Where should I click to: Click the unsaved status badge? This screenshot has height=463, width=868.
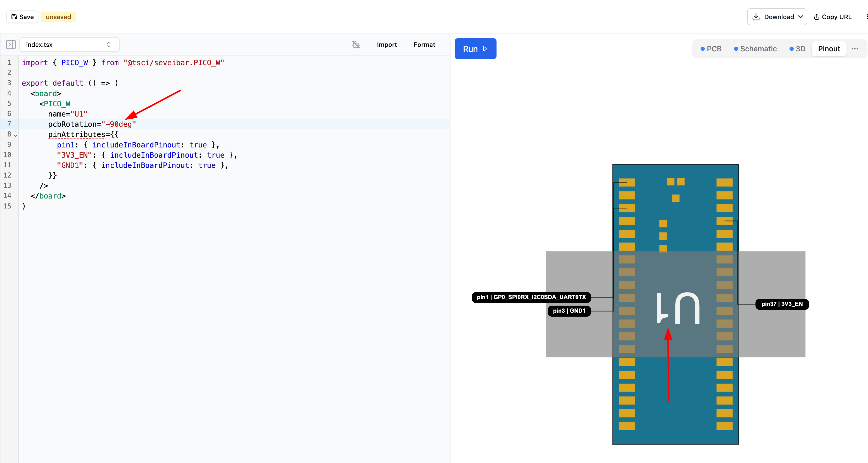tap(58, 17)
